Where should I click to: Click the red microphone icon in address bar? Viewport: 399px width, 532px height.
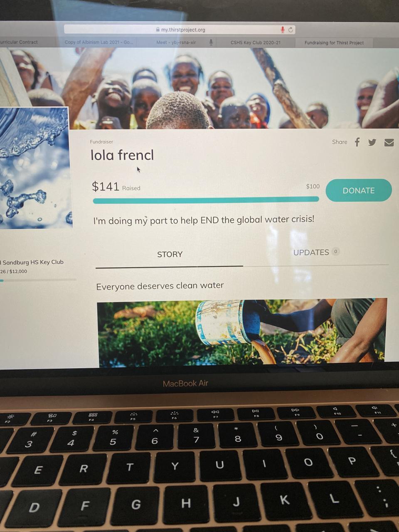click(x=283, y=30)
